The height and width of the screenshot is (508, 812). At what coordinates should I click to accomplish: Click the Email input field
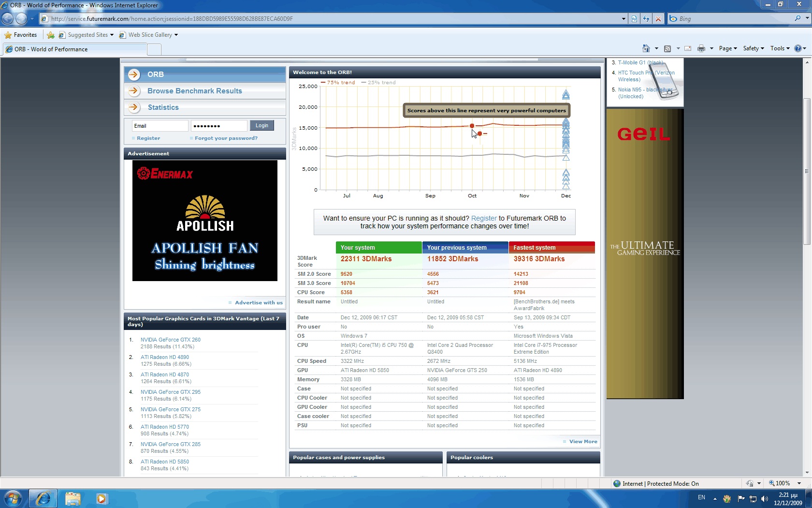coord(160,126)
